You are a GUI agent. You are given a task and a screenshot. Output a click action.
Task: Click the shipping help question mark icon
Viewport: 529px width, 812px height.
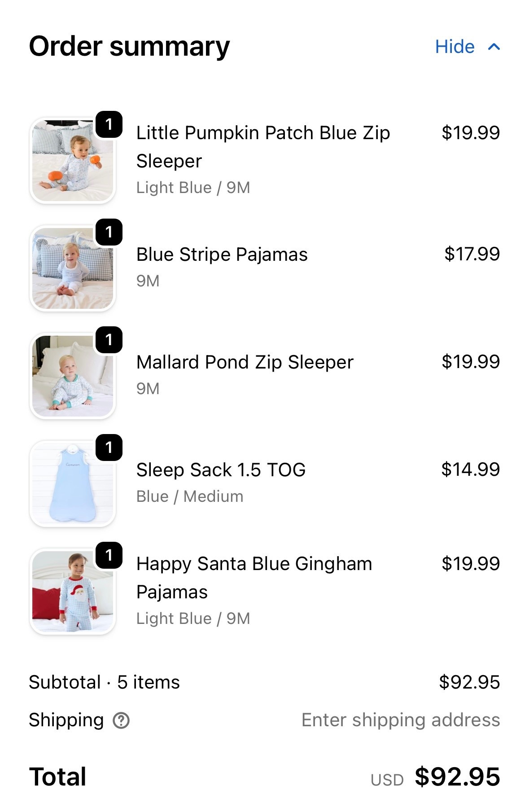[121, 720]
